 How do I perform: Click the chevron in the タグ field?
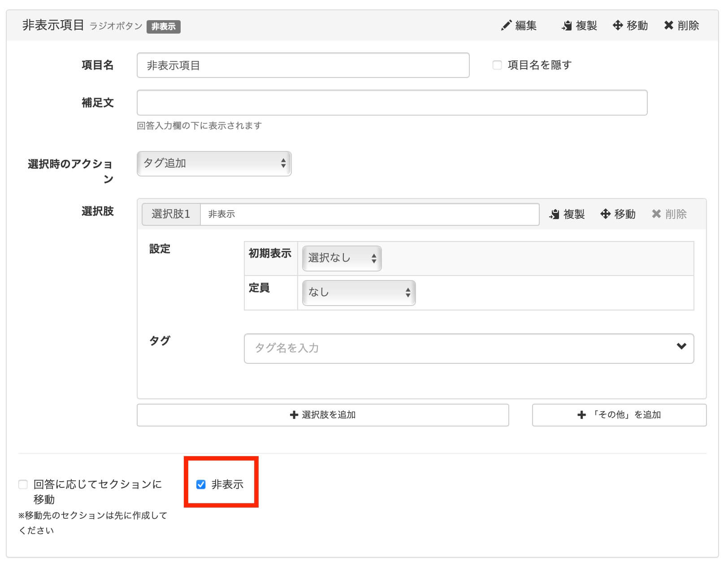tap(681, 346)
